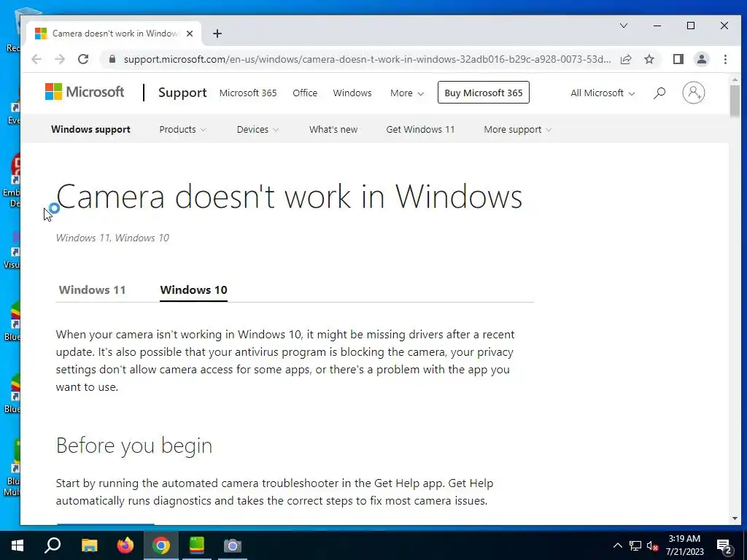Viewport: 747px width, 560px height.
Task: Expand the Products menu
Action: [x=182, y=130]
